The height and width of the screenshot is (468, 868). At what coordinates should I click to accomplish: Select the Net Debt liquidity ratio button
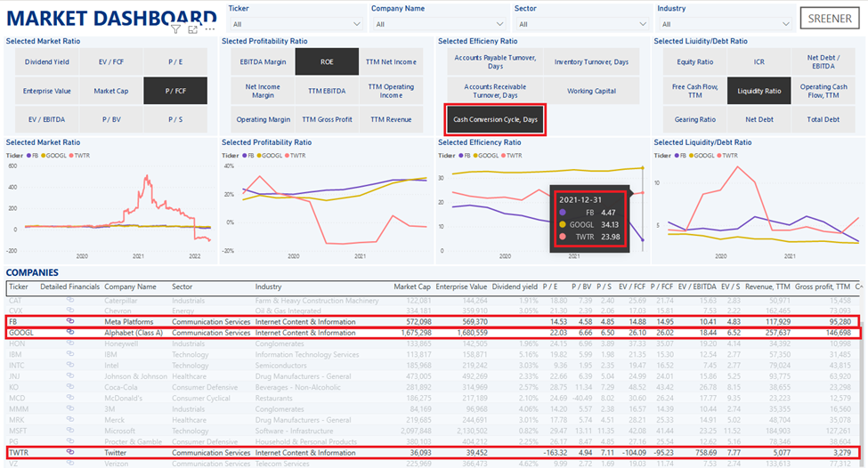759,119
